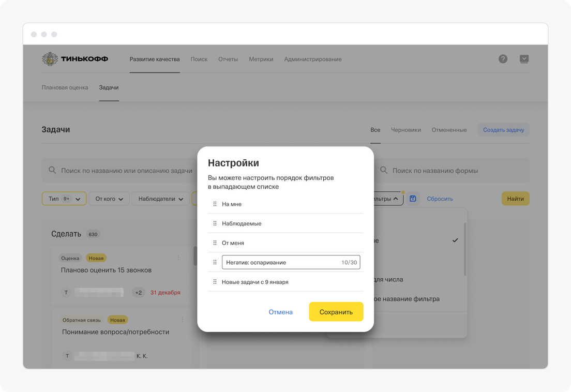Click the Тинькофф logo emblem
The image size is (571, 392).
(50, 58)
